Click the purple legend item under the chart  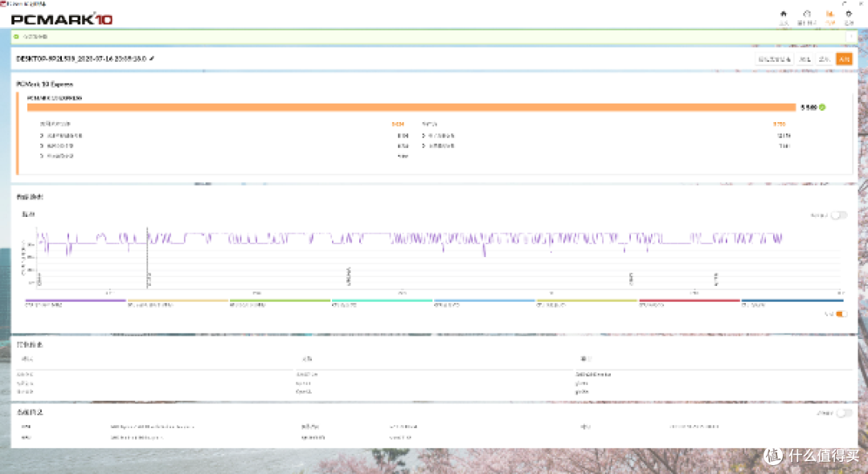76,303
